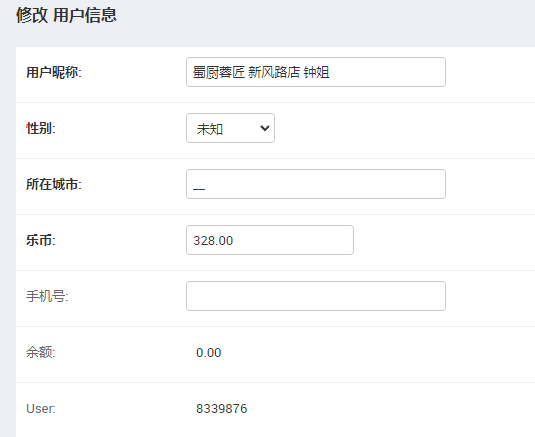This screenshot has width=535, height=437.
Task: Select the 0.00 balance value
Action: pos(208,352)
